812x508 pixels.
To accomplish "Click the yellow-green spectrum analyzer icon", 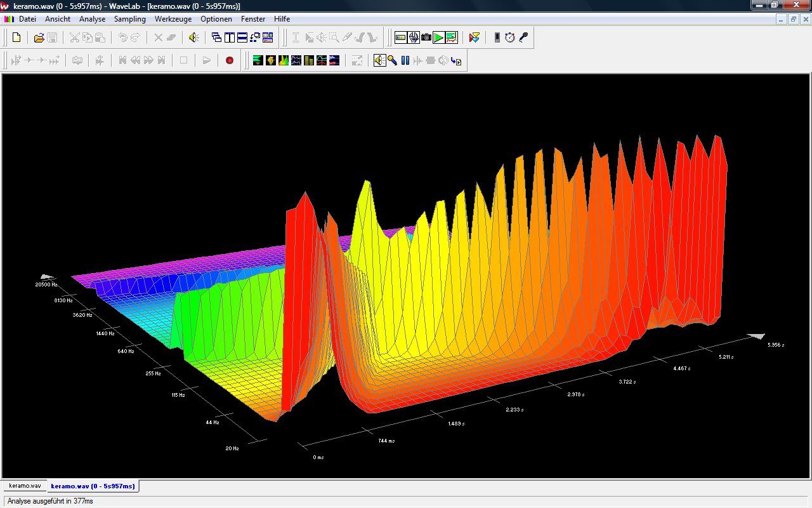I will (x=284, y=60).
